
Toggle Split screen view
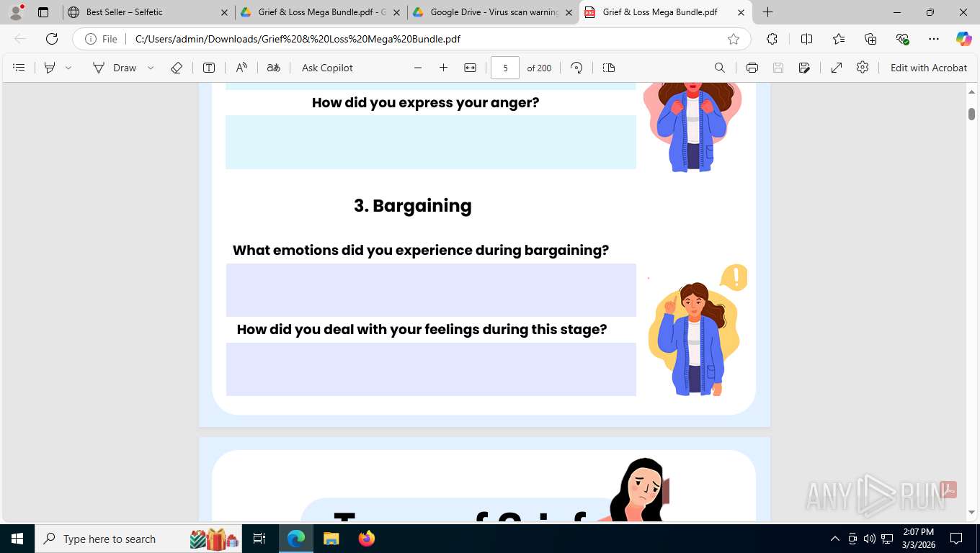(x=807, y=39)
